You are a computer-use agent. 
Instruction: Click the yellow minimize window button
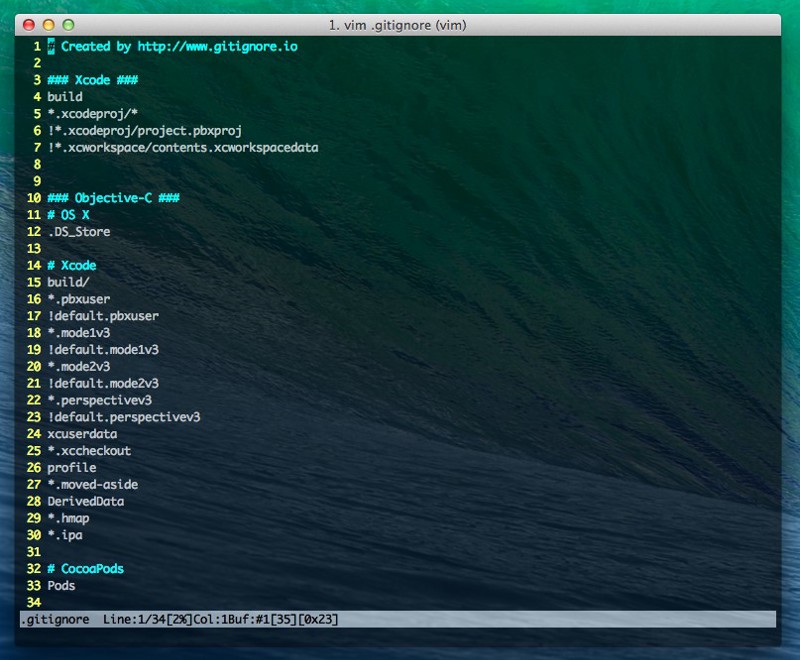coord(48,24)
